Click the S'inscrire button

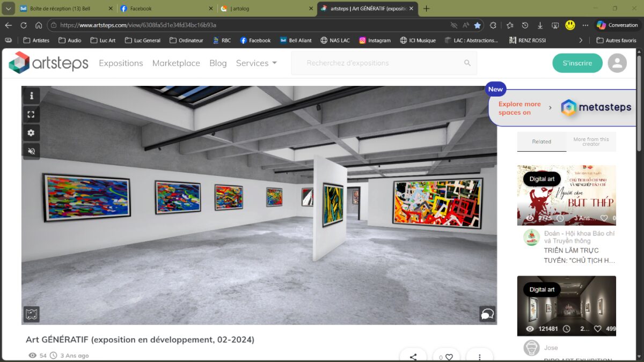[577, 63]
